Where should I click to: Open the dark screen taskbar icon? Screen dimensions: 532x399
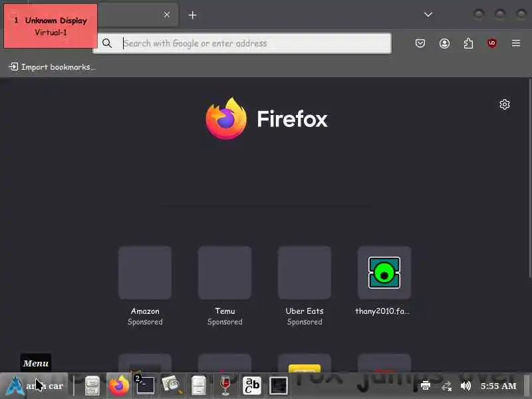[278, 386]
